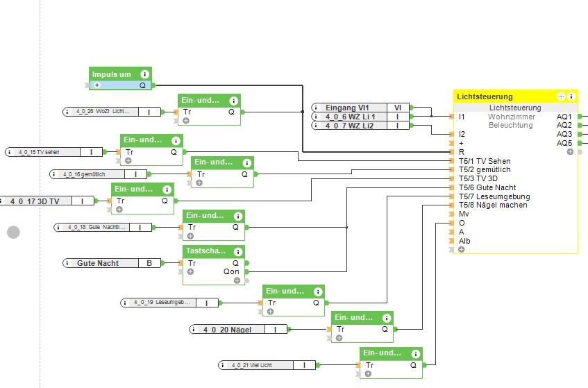
Task: Open info icon of Ein-und block fed by 4_0_19 Leseumgeb
Action: tap(318, 292)
